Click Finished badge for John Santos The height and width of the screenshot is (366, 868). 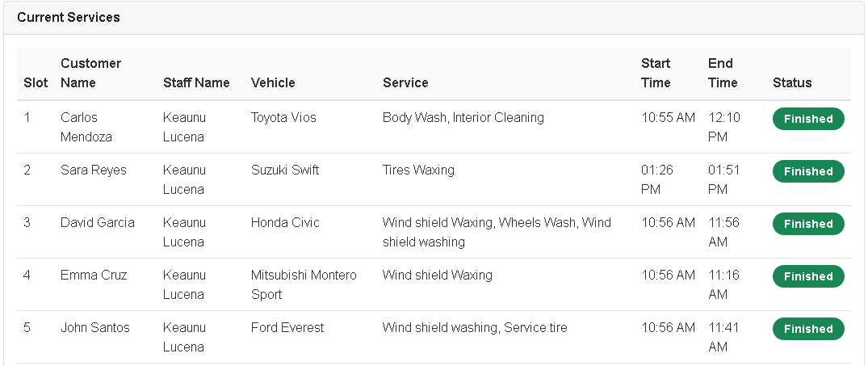[x=808, y=329]
